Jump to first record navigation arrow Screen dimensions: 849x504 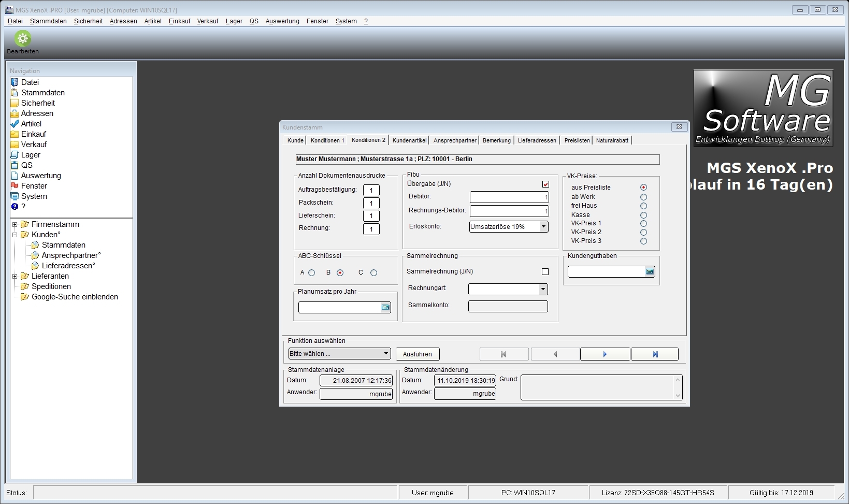(503, 354)
